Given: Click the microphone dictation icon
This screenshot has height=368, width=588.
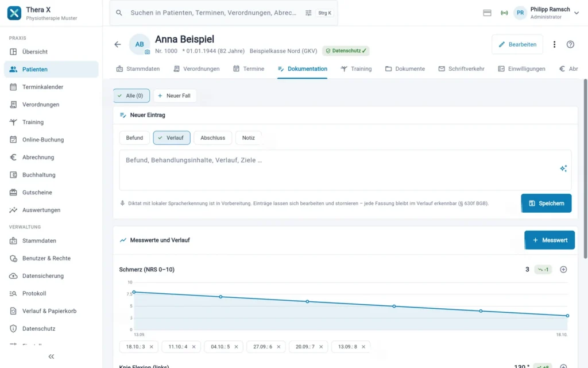Looking at the screenshot, I should (122, 203).
